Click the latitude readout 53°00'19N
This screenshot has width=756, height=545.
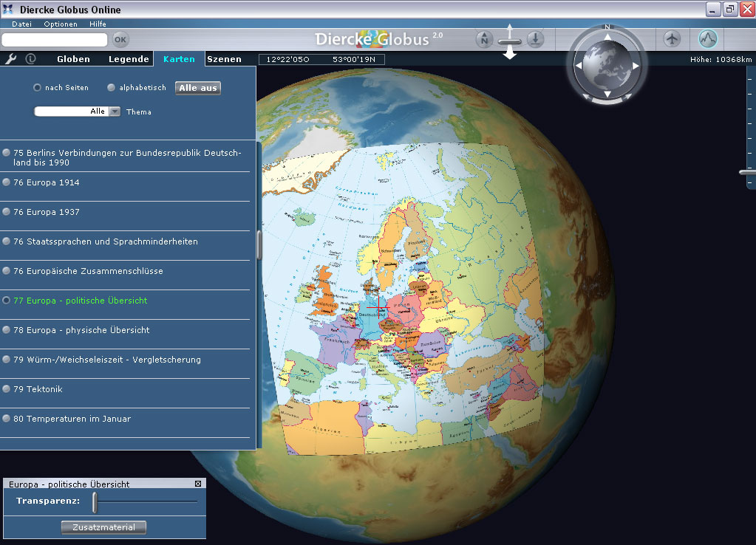(x=354, y=59)
